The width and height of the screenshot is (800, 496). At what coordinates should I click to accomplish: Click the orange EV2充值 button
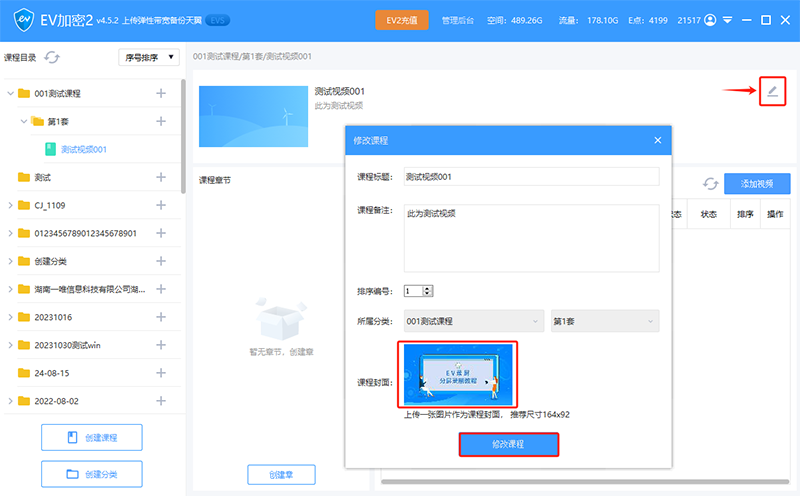403,20
